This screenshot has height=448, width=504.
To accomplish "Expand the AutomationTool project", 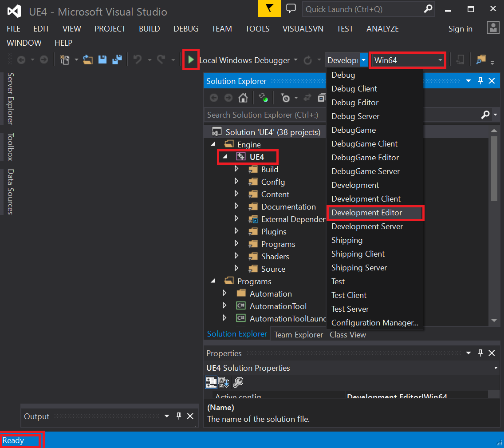I will (224, 305).
